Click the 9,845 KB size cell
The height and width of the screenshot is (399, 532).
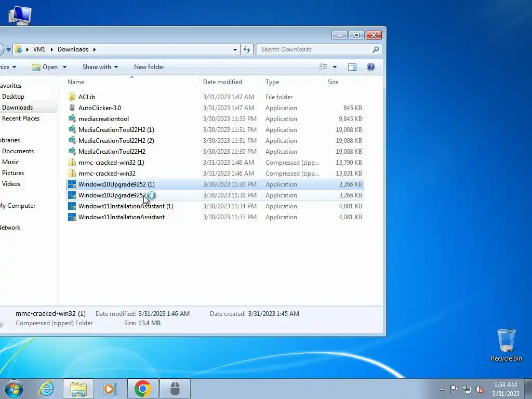pos(350,119)
